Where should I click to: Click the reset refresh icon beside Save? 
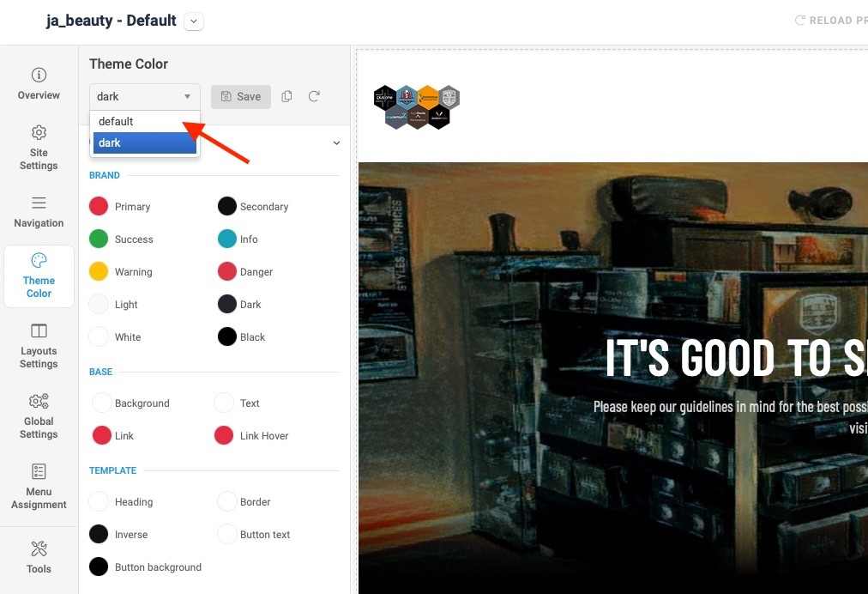(314, 96)
